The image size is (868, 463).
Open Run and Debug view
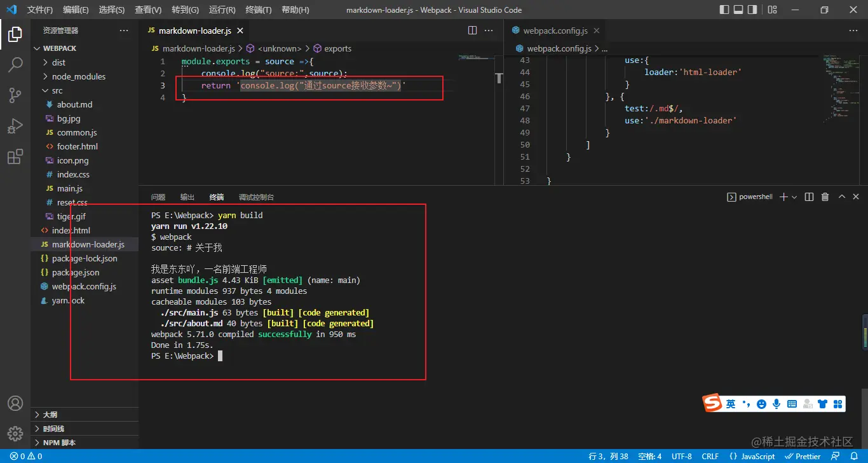coord(15,126)
